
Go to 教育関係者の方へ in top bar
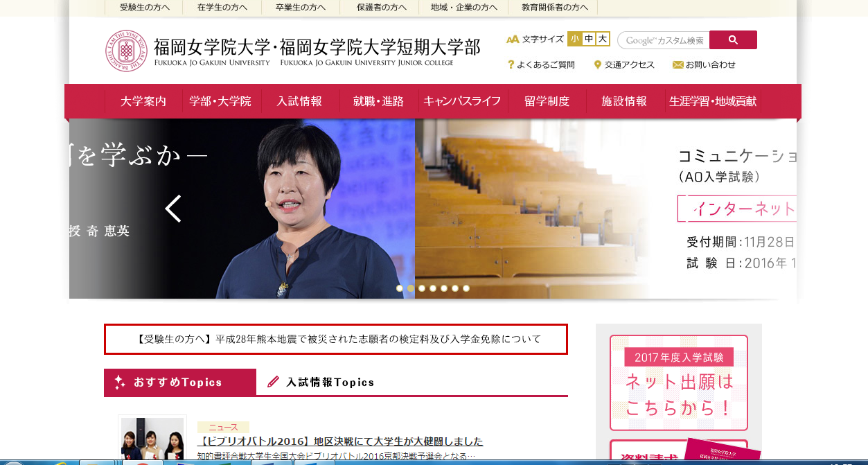555,8
